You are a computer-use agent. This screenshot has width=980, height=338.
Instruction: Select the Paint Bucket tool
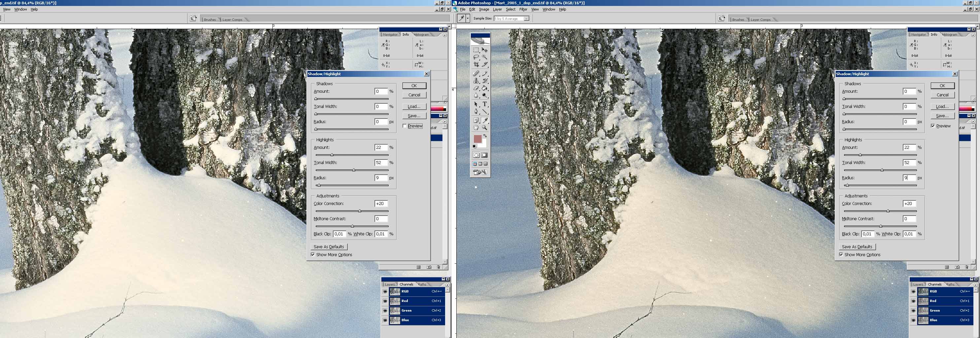[485, 88]
